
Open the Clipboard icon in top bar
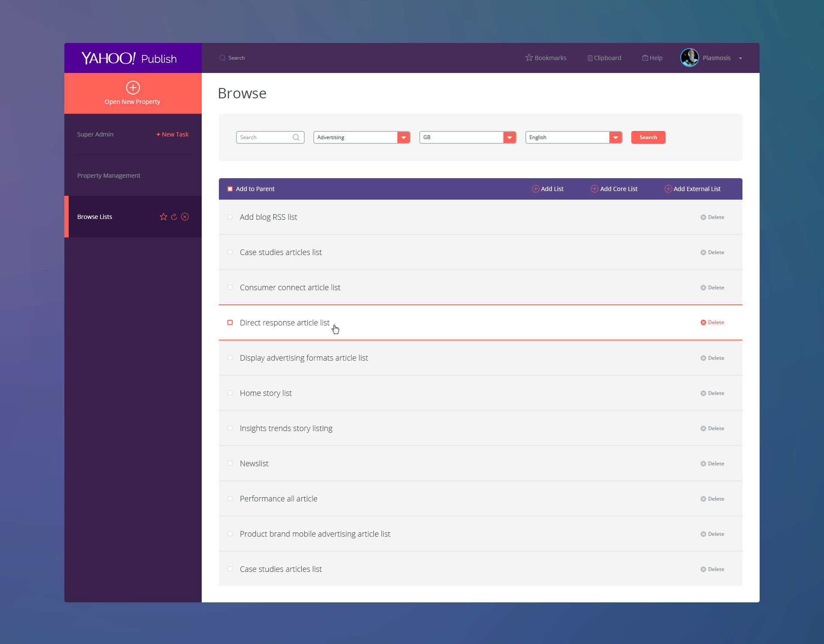pos(590,58)
